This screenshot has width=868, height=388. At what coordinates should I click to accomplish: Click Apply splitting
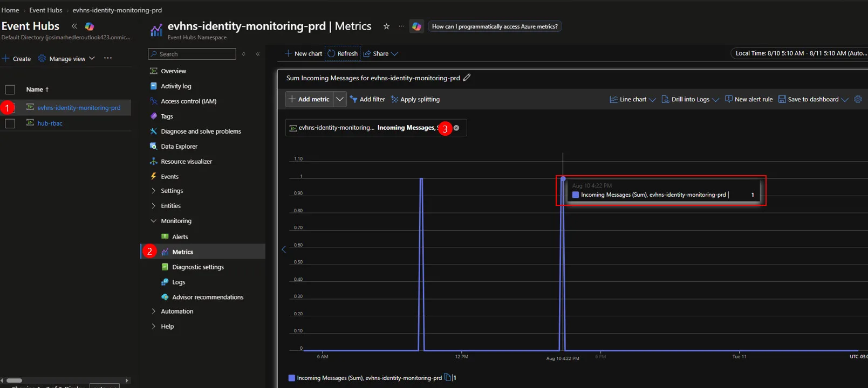(415, 99)
